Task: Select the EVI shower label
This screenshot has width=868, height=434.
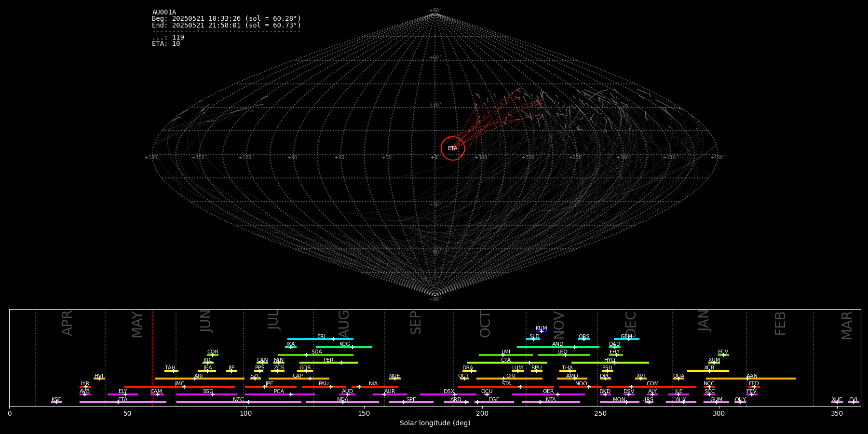Action: coord(853,400)
